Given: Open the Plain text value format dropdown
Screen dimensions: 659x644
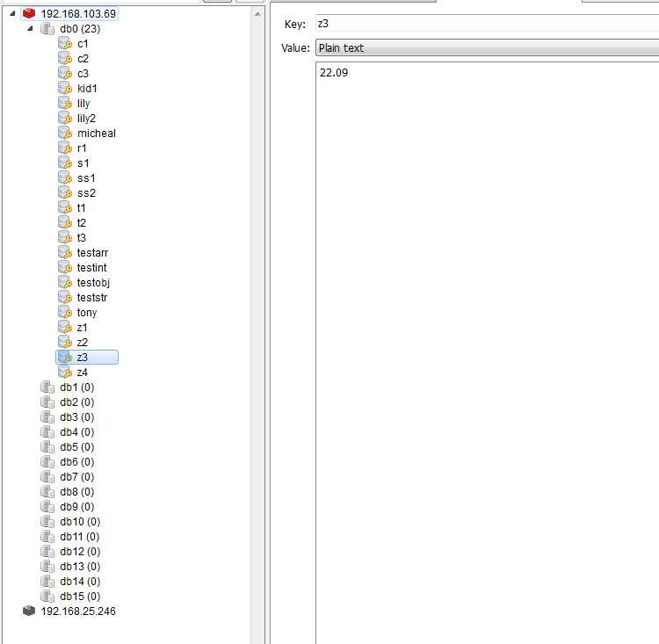Looking at the screenshot, I should point(487,47).
